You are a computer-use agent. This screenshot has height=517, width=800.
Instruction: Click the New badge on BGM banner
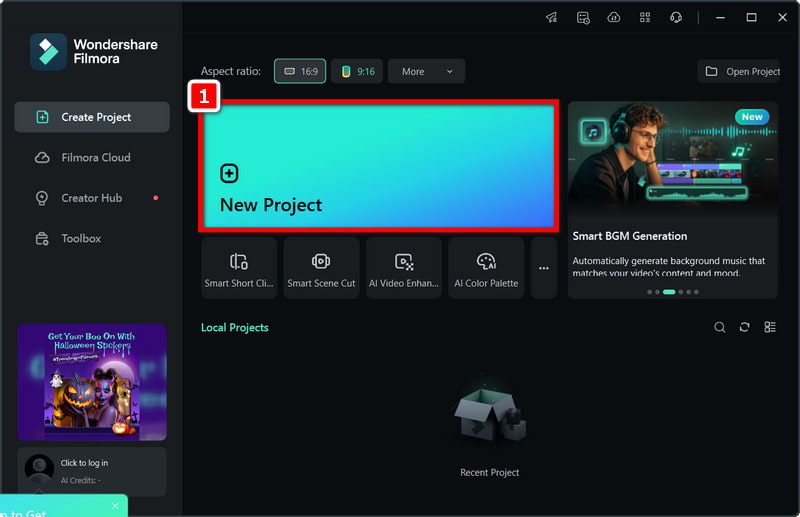click(752, 117)
